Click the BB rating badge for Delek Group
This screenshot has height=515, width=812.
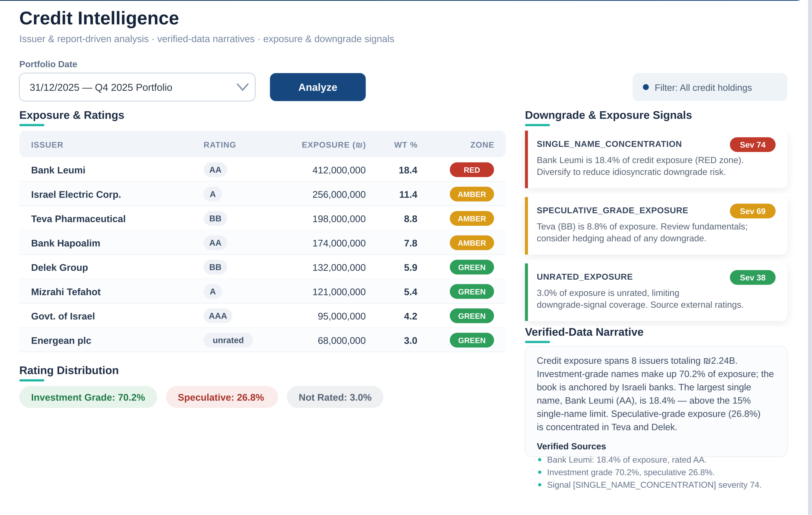215,267
